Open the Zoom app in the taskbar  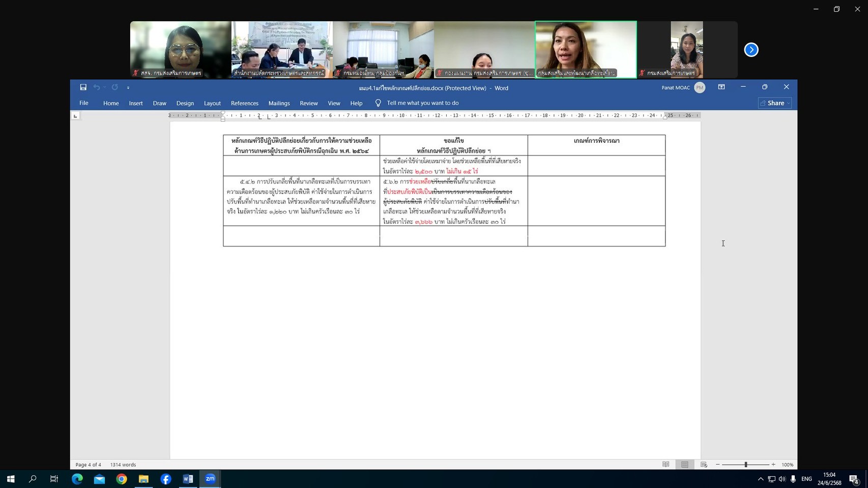point(210,479)
